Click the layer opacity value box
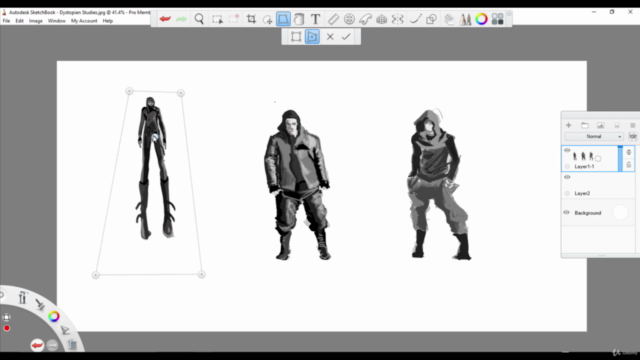 pos(632,136)
